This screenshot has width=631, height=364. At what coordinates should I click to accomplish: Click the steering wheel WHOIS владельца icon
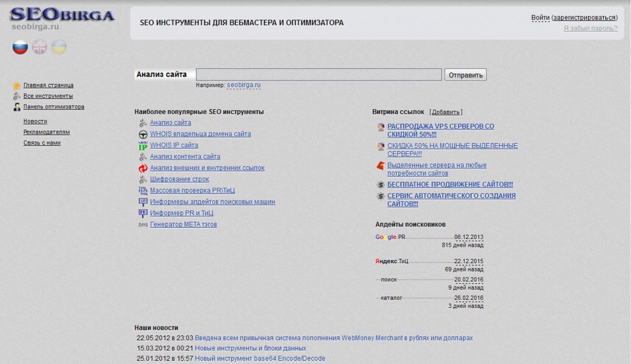(143, 134)
